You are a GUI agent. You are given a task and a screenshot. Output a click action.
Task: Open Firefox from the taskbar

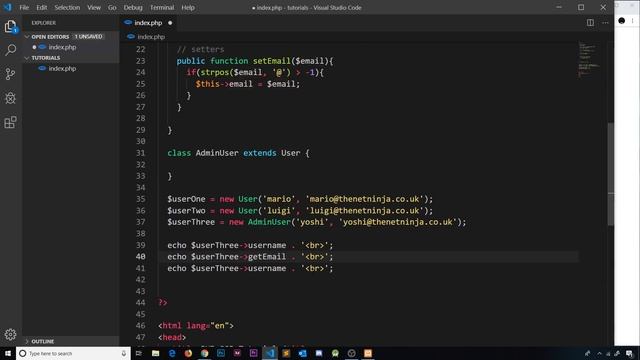188,353
